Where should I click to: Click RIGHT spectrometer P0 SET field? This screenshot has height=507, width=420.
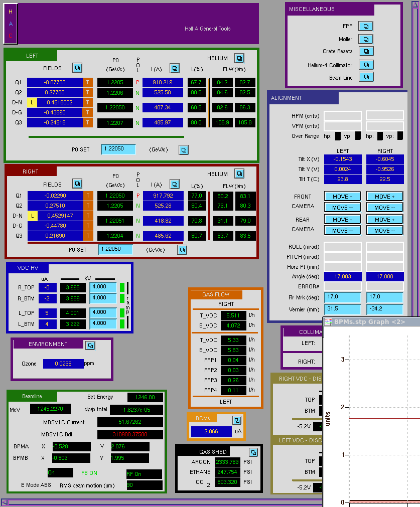[x=115, y=249]
